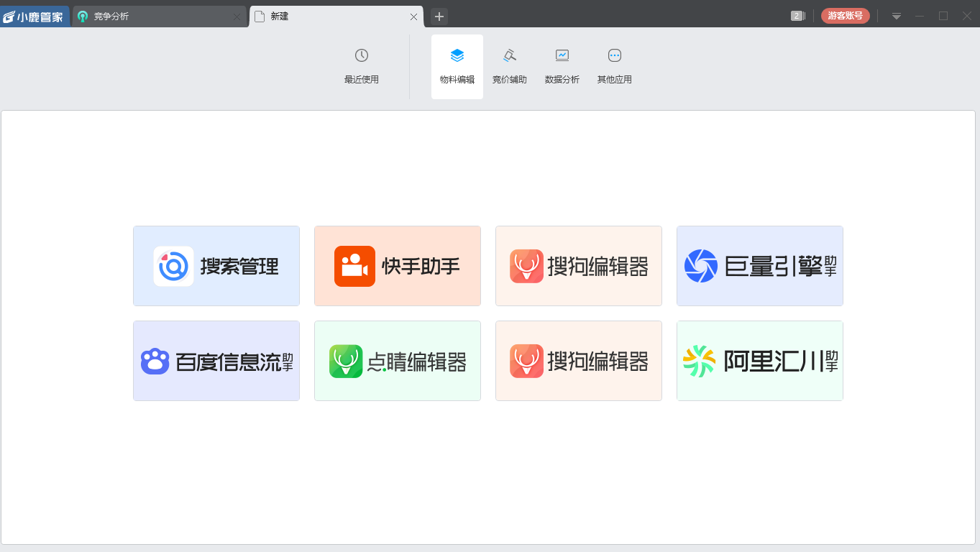Click the 游客账号 guest account button
The width and height of the screenshot is (980, 552).
pos(846,16)
